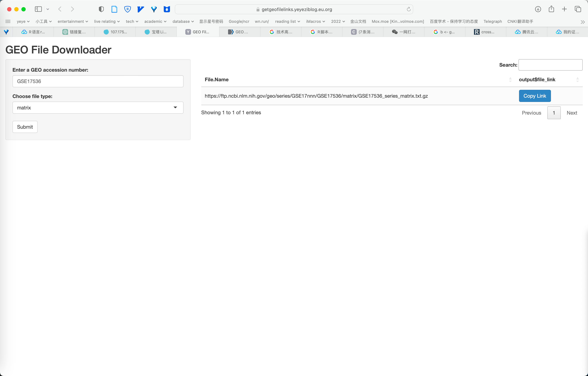This screenshot has height=376, width=588.
Task: Open the privacy shield icon in toolbar
Action: 101,9
